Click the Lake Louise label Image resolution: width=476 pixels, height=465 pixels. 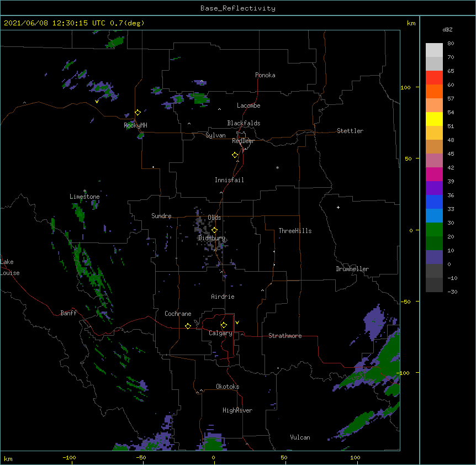pos(10,267)
